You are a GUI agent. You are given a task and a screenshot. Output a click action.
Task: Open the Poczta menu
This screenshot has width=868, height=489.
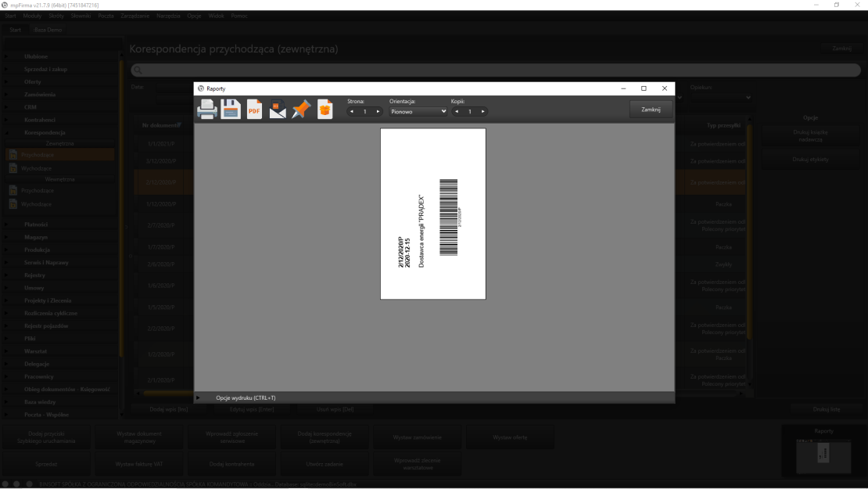pos(106,16)
